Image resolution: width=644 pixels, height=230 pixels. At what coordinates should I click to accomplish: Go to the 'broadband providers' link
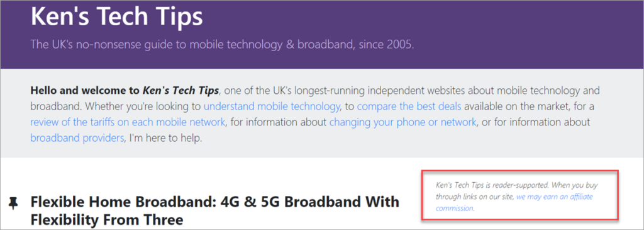click(x=77, y=138)
